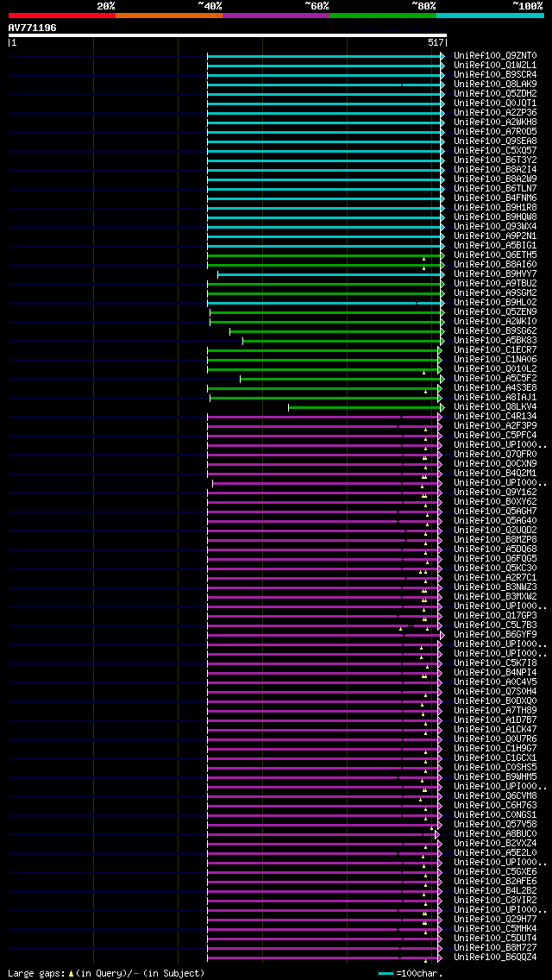Open hit UniRef100_B9SCR4
The image size is (552, 980).
495,74
